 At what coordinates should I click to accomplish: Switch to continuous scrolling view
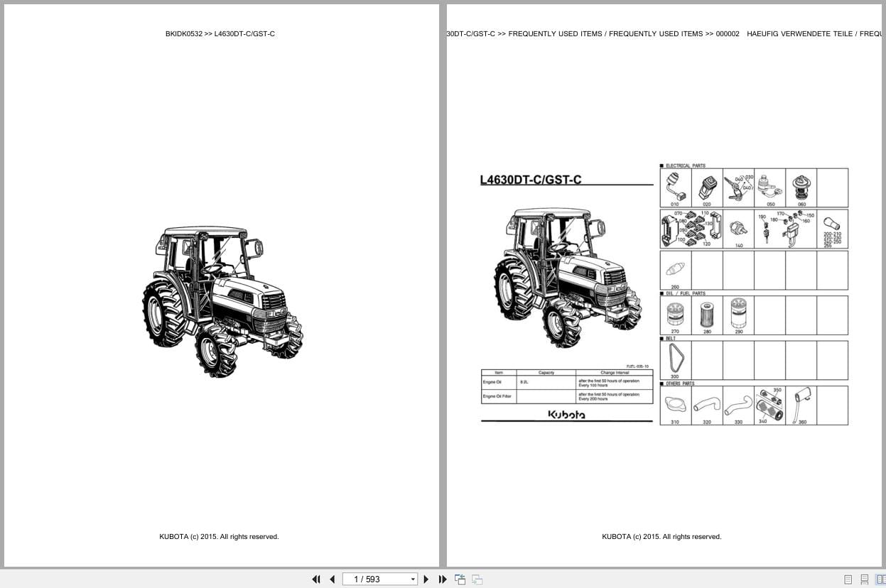click(x=865, y=579)
